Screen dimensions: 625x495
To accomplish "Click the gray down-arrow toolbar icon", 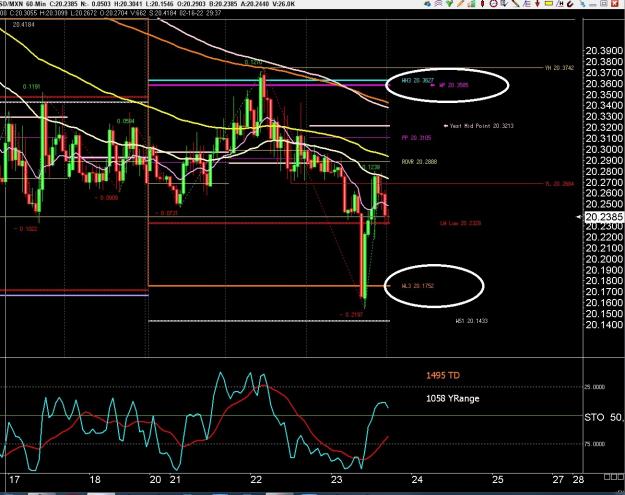I will coord(505,4).
